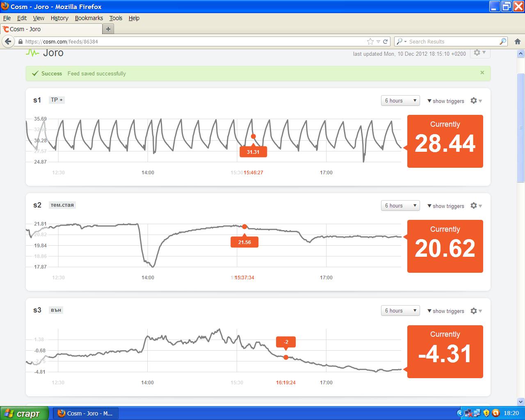Image resolution: width=525 pixels, height=420 pixels.
Task: Open settings gear for s2 datastream
Action: pyautogui.click(x=476, y=205)
